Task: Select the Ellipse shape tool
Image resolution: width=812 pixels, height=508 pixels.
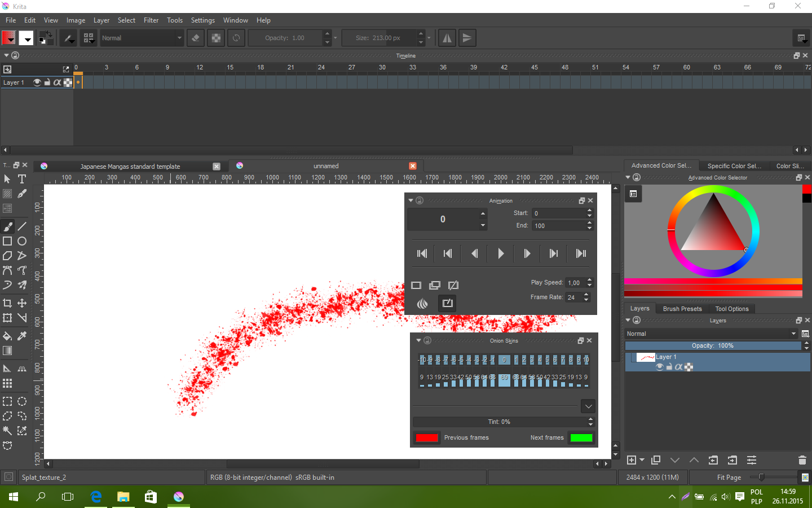Action: tap(22, 241)
